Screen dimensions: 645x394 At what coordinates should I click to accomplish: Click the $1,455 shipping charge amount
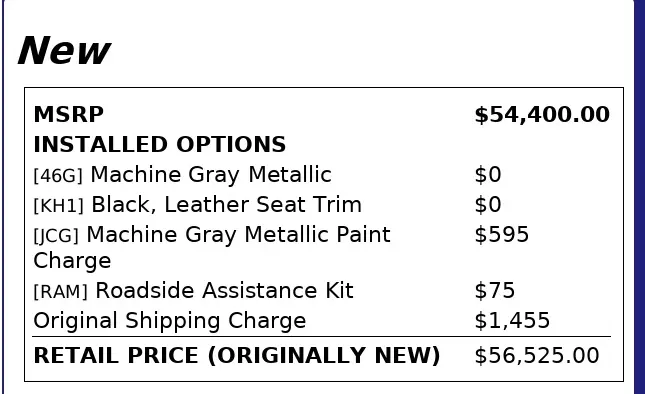coord(512,320)
